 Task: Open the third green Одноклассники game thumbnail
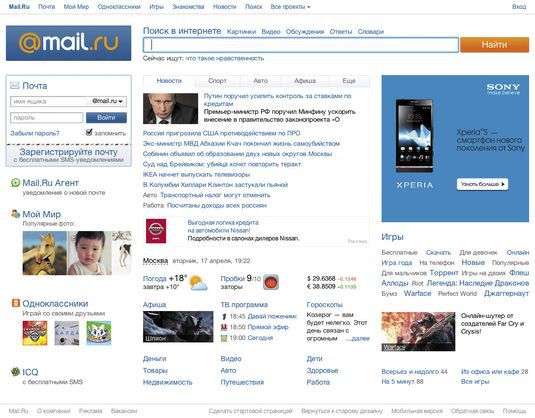tap(99, 333)
